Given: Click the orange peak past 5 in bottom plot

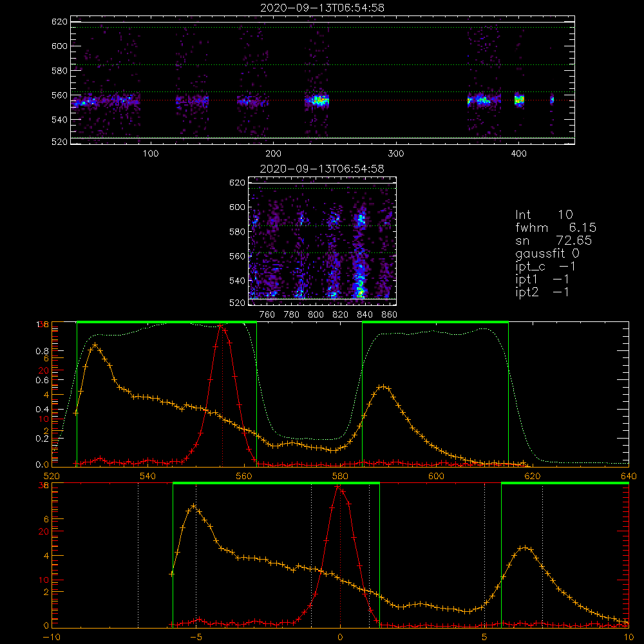Looking at the screenshot, I should click(524, 547).
